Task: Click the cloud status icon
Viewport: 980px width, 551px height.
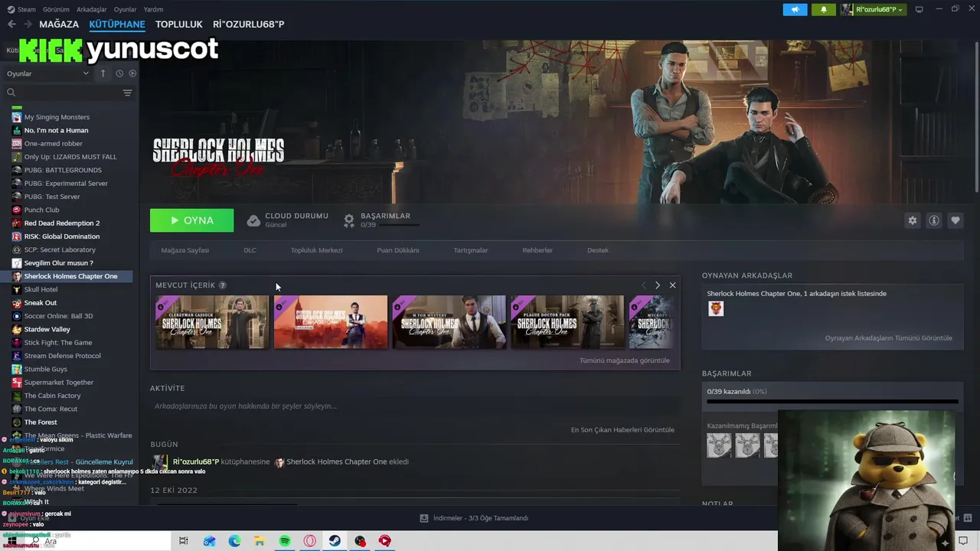Action: (x=253, y=220)
